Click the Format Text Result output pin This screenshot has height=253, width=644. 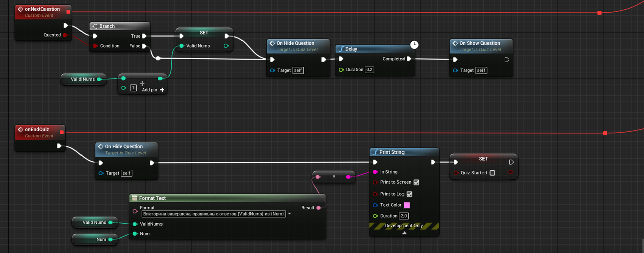pos(319,208)
